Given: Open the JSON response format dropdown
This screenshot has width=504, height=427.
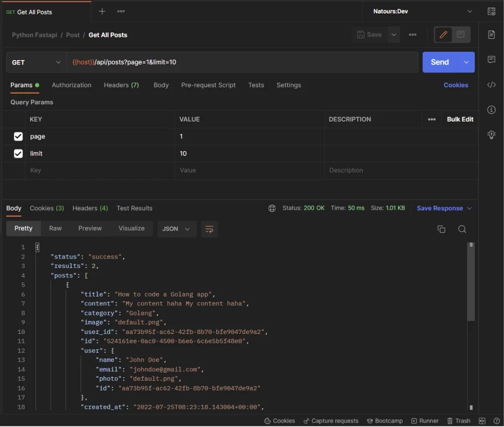Looking at the screenshot, I should [176, 229].
